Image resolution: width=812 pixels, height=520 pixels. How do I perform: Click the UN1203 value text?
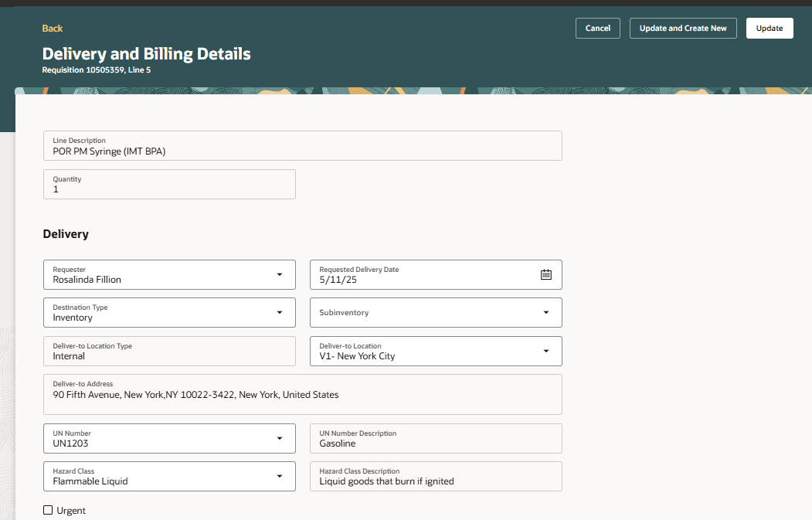(x=70, y=444)
